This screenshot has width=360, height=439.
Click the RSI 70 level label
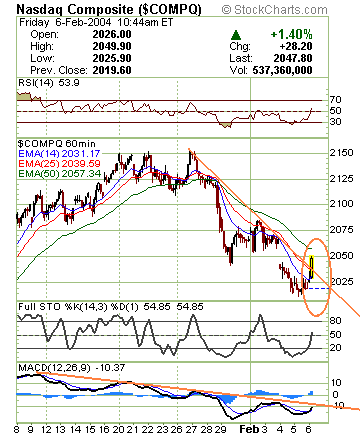click(336, 99)
